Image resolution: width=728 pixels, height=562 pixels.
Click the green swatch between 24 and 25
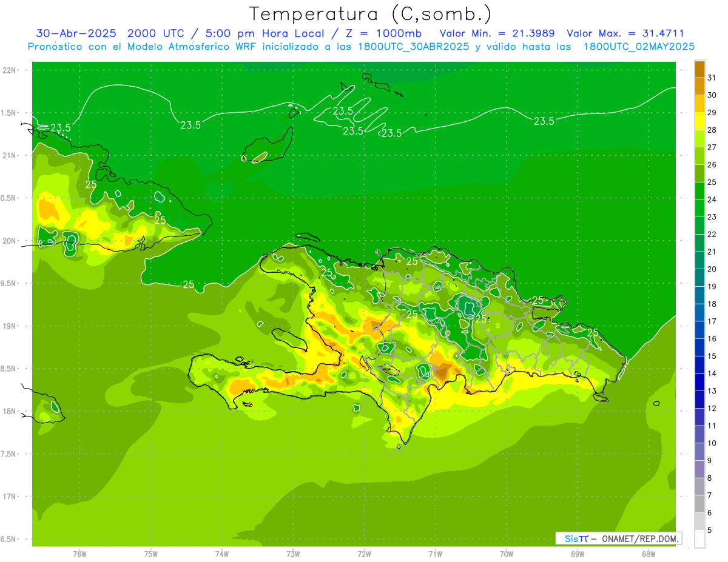pos(699,191)
